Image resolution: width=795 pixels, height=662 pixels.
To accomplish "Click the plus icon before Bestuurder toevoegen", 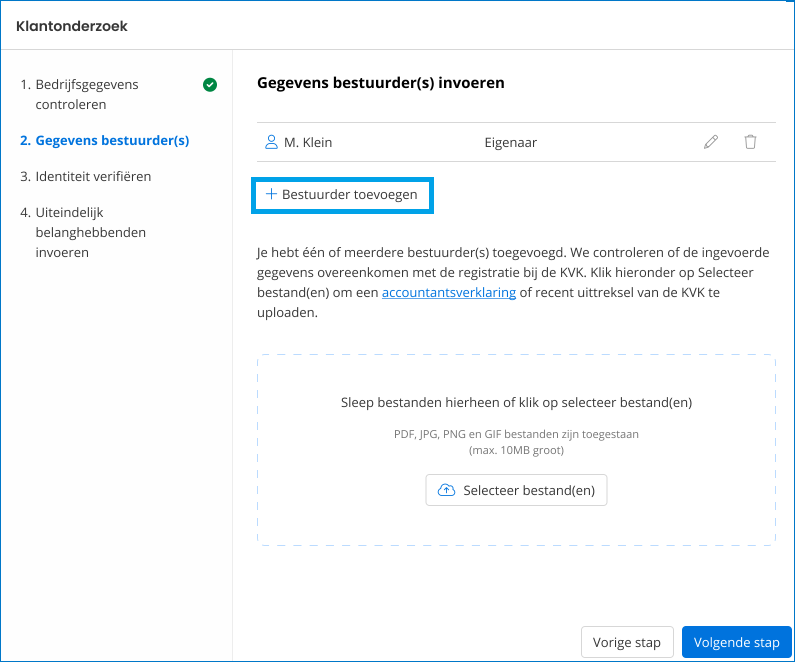I will tap(271, 194).
